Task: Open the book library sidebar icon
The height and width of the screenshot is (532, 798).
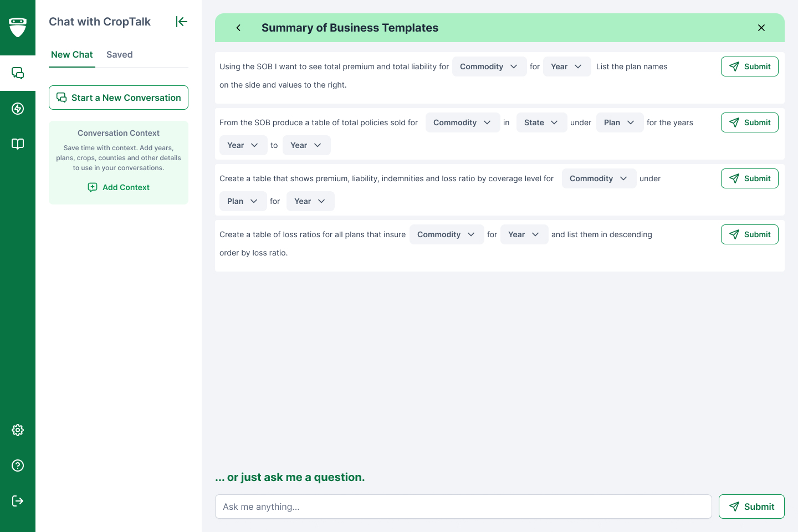Action: pos(18,144)
